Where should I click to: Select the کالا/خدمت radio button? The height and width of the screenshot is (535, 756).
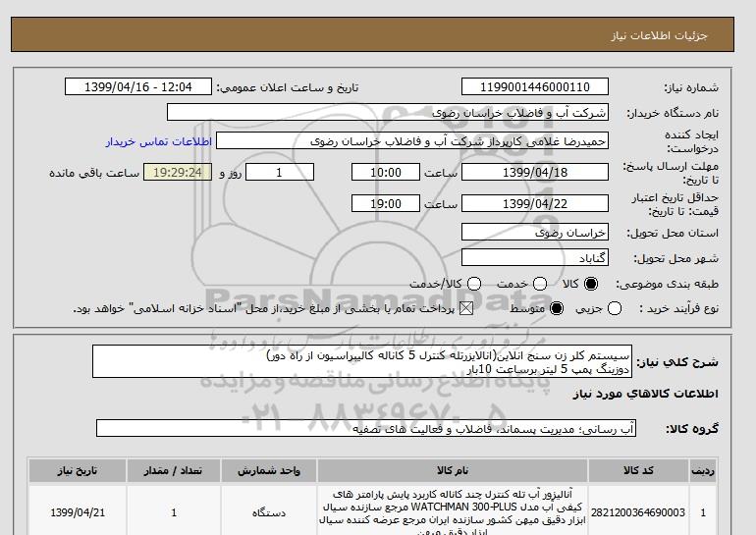point(474,284)
